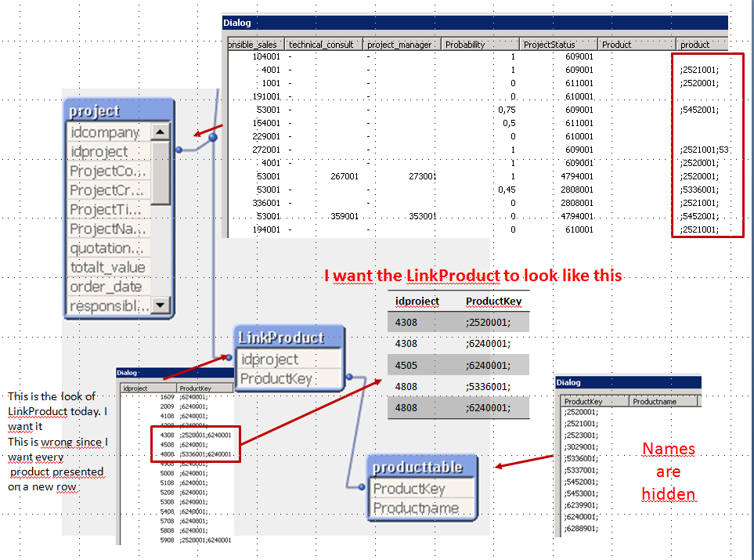Click the idproject header in the lower-left Dialog
Viewport: 754px width, 560px height.
148,388
